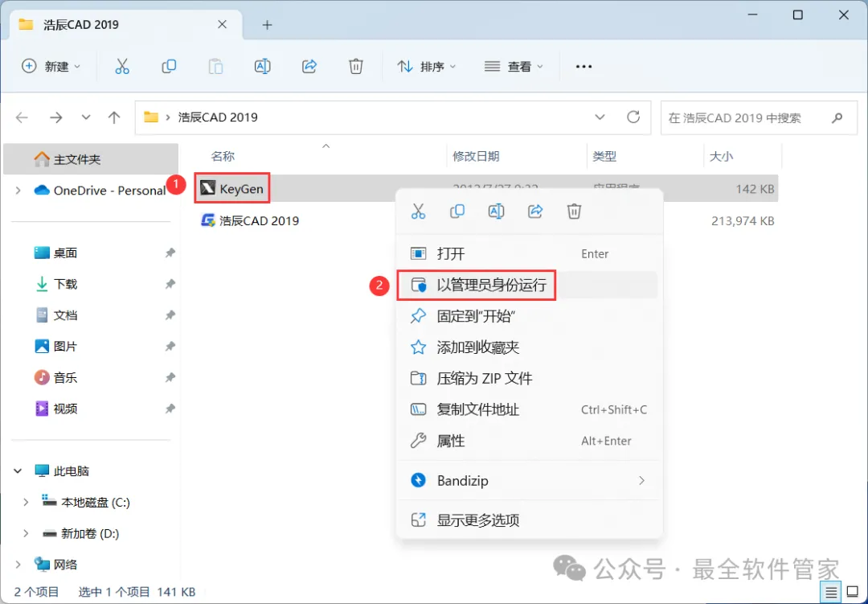Switch to large icons view in the status bar
The width and height of the screenshot is (868, 604).
[x=853, y=593]
